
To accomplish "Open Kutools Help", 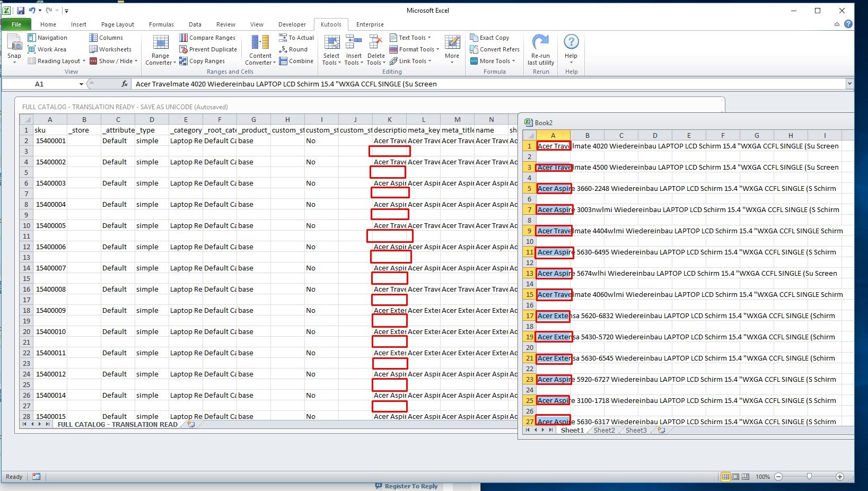I will click(571, 49).
